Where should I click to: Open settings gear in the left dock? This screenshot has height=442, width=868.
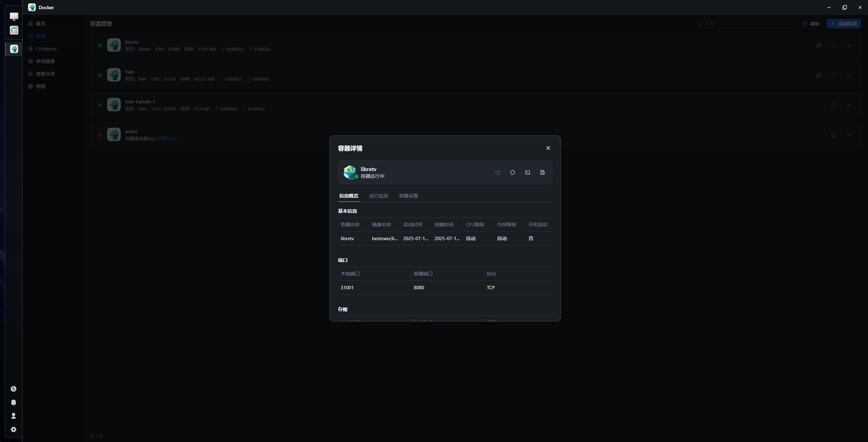[14, 429]
